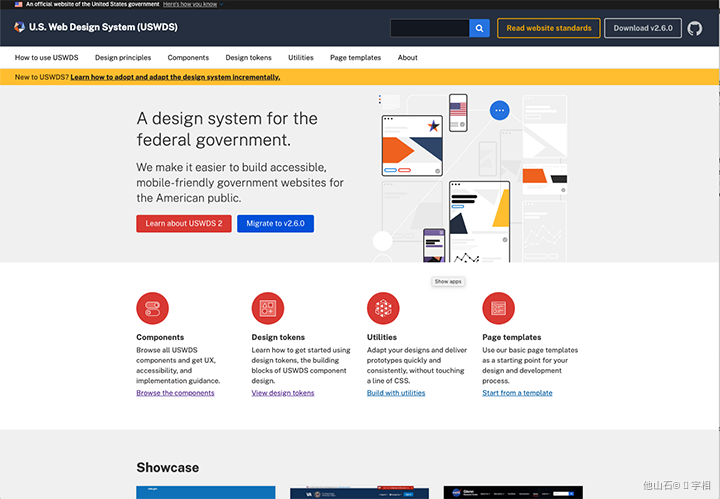Click Migrate to v2.6.0 button
720x499 pixels.
276,224
